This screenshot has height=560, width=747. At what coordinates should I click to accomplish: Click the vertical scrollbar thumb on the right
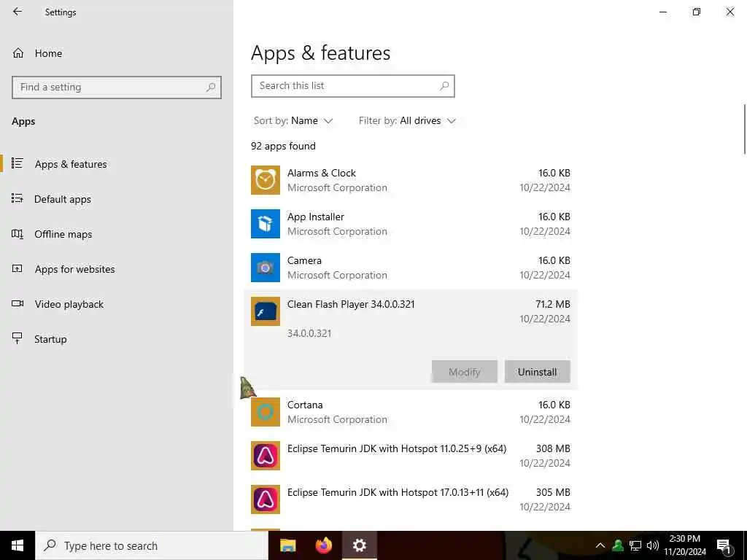click(x=744, y=128)
